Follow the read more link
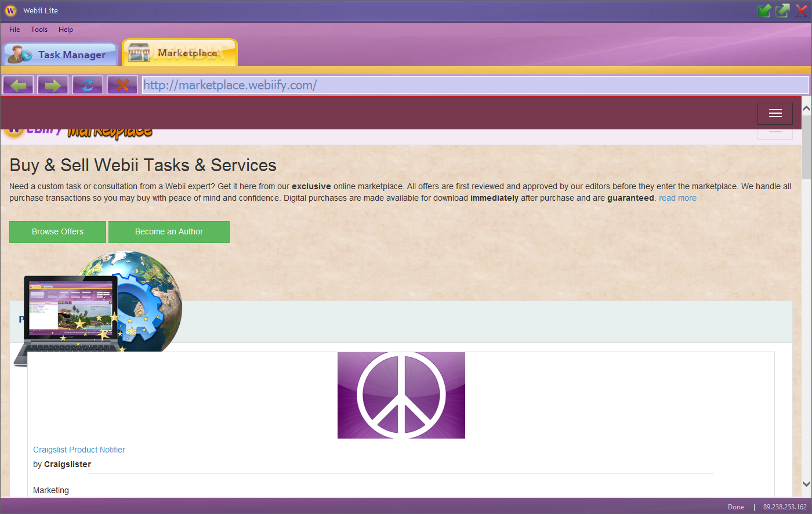Viewport: 812px width, 514px height. (x=677, y=198)
